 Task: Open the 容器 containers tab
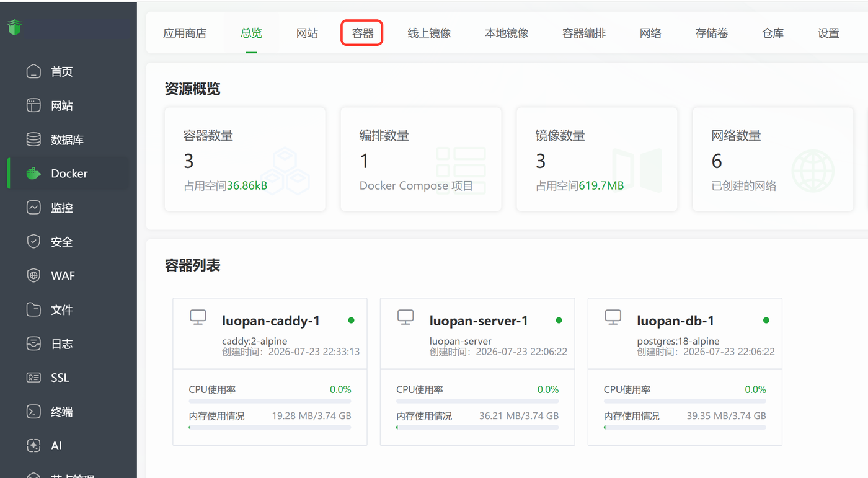point(362,33)
